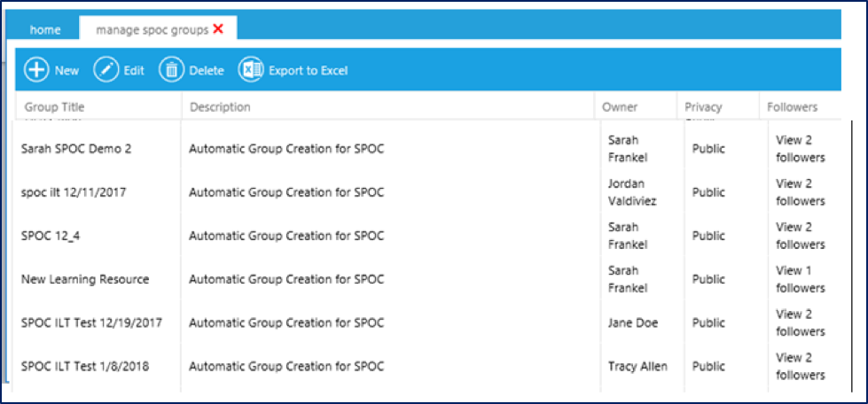View followers of SPOC ILT Test 1/8/2018
The image size is (868, 404).
point(800,366)
